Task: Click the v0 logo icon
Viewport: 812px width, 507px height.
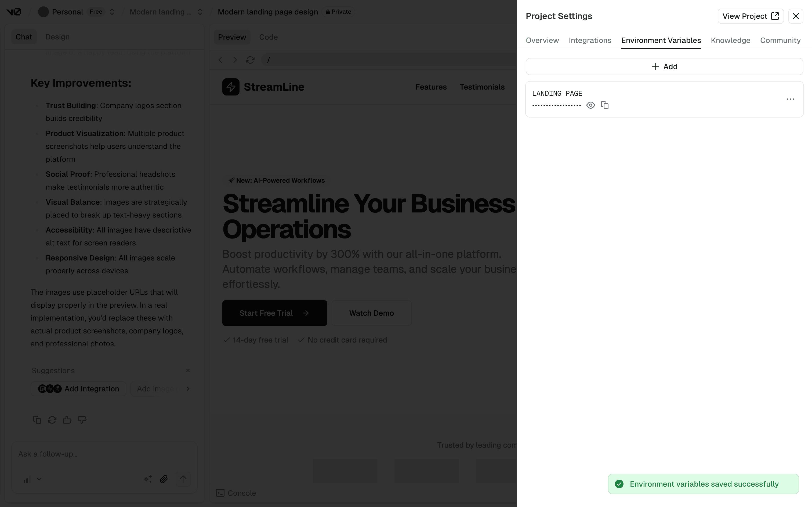Action: pyautogui.click(x=14, y=12)
